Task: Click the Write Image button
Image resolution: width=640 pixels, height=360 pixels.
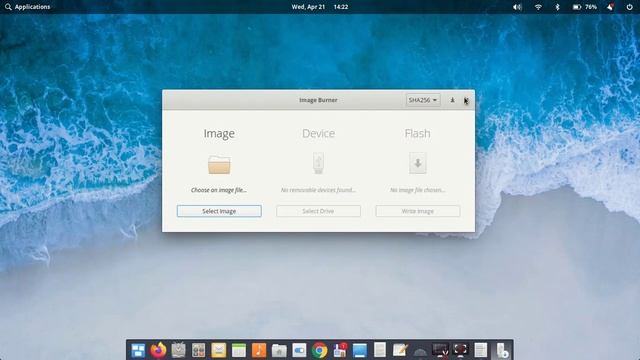Action: pos(418,211)
